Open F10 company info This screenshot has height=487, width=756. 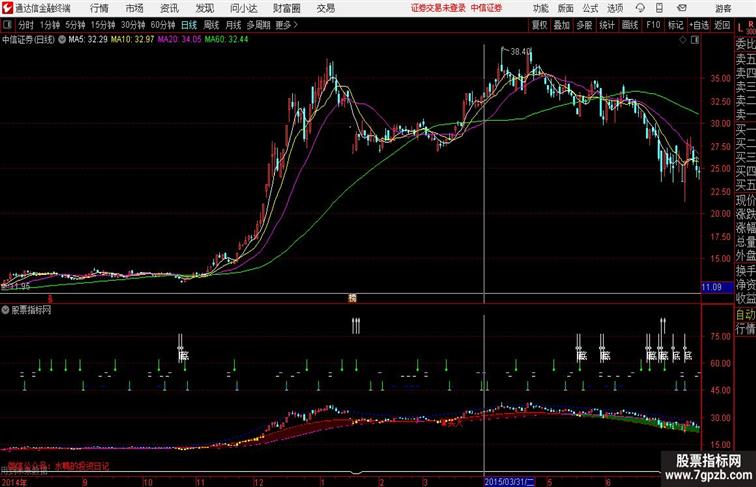pos(653,25)
